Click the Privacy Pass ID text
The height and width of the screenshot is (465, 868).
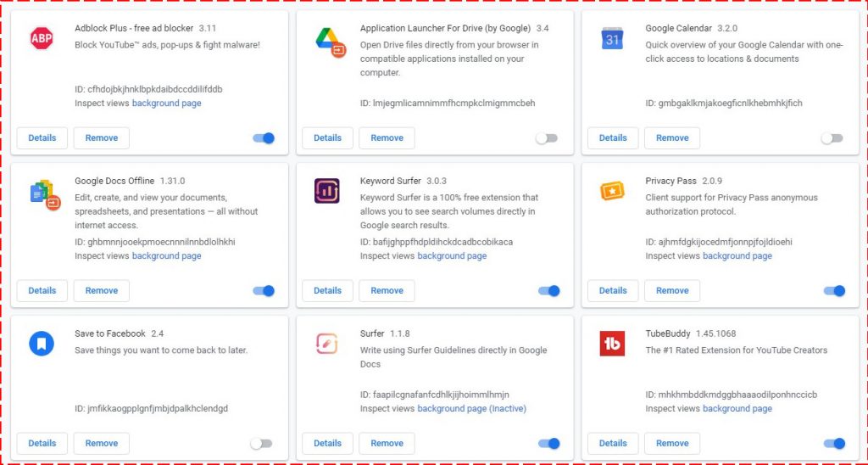tap(719, 242)
